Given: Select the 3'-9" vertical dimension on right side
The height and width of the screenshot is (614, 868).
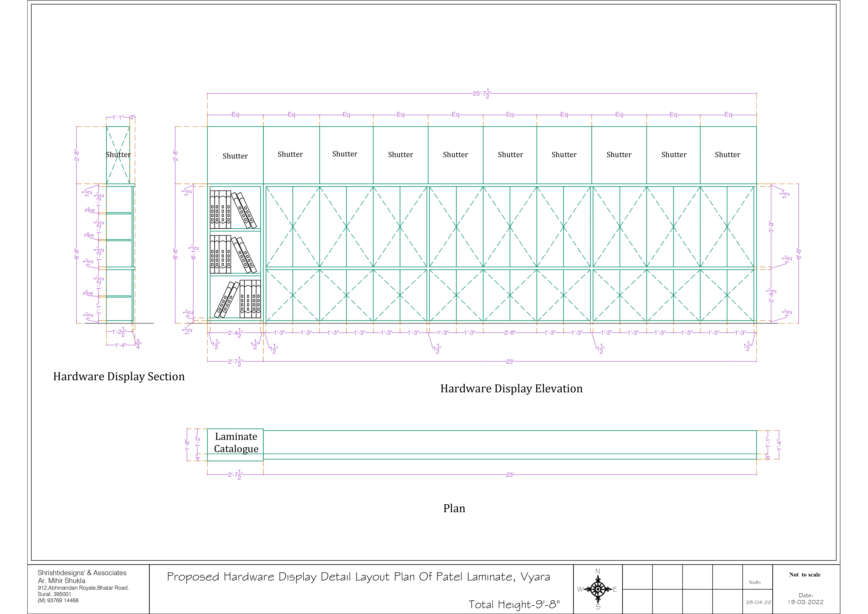Looking at the screenshot, I should tap(771, 227).
